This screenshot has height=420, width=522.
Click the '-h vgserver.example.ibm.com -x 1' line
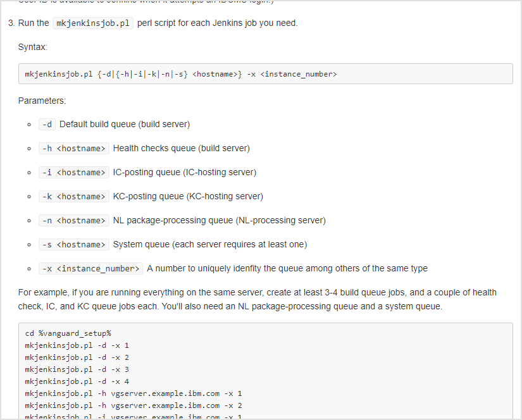pos(134,393)
